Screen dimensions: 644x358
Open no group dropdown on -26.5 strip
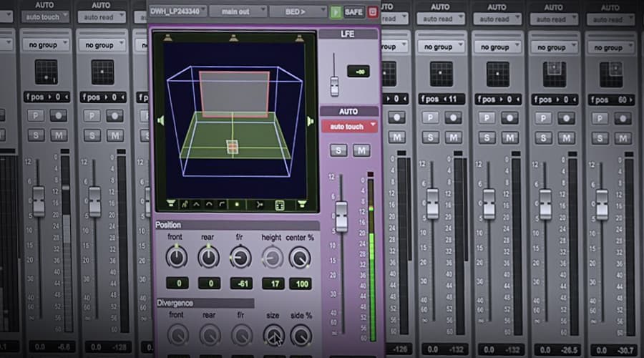pyautogui.click(x=554, y=47)
